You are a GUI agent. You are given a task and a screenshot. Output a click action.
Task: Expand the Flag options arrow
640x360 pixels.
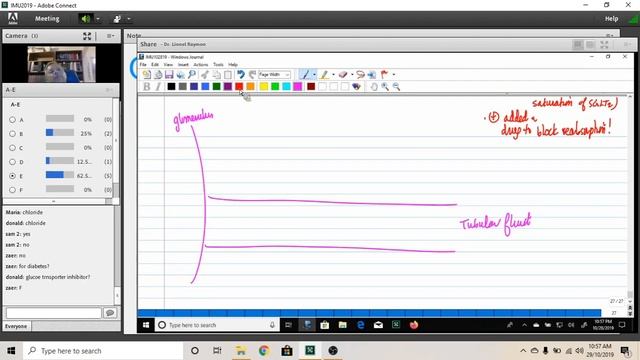tap(393, 74)
